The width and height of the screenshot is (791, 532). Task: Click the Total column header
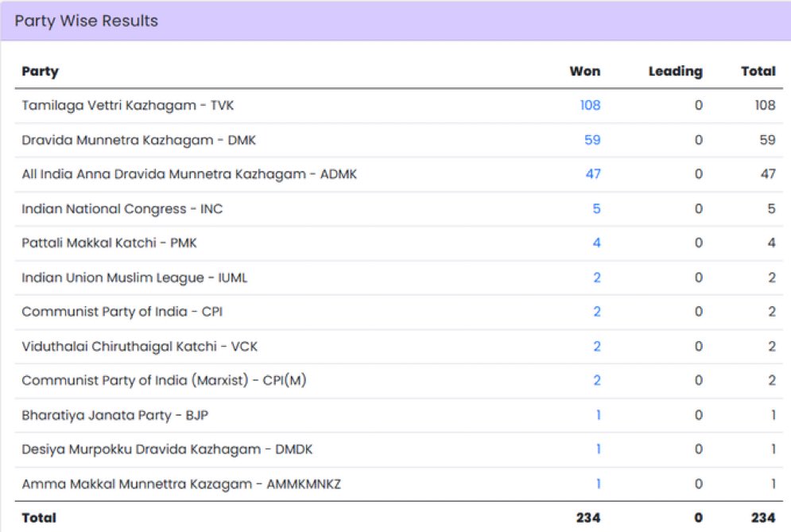point(758,71)
